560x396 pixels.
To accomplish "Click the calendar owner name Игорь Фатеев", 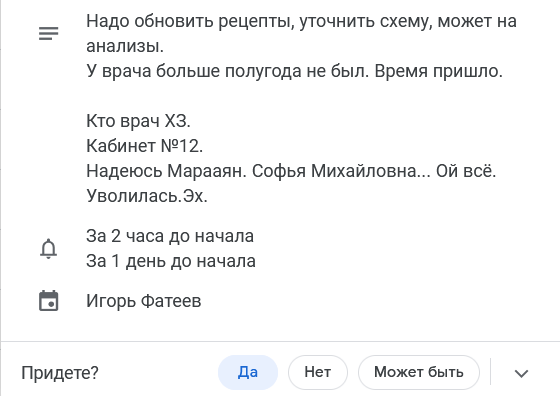I will coord(144,301).
